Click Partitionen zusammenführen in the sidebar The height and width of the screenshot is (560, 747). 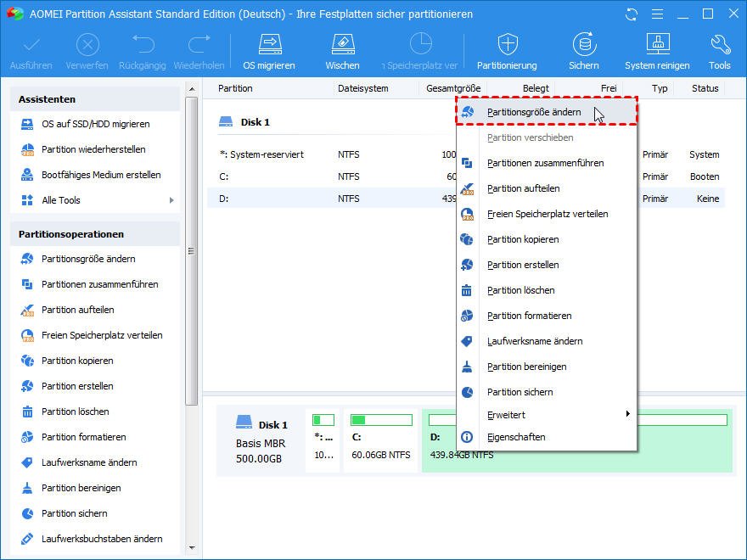[x=99, y=284]
